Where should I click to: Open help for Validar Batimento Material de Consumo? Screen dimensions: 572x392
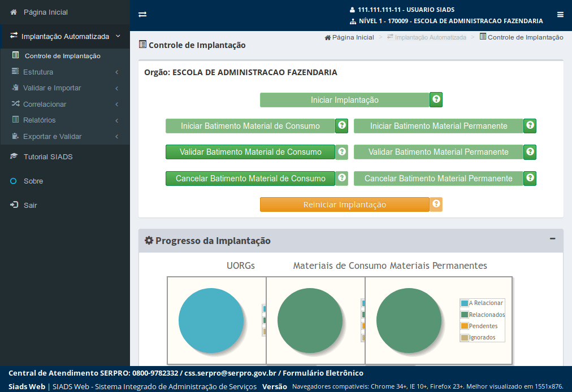pyautogui.click(x=342, y=152)
